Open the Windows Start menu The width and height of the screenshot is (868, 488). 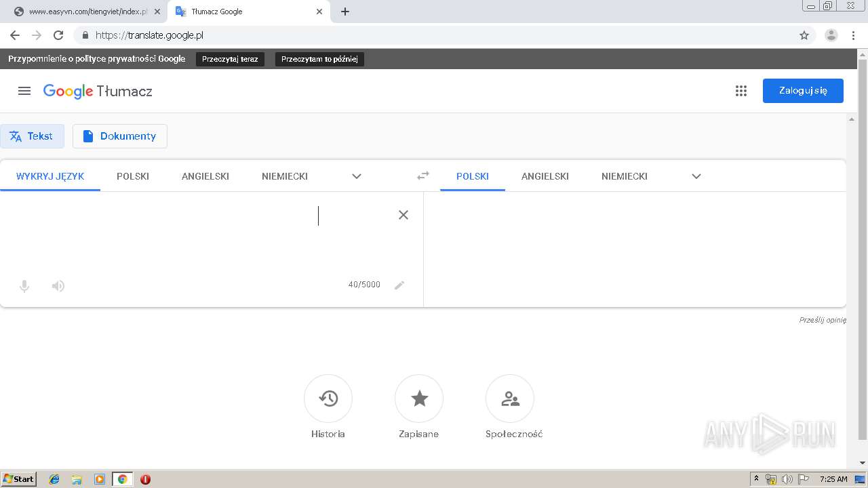(x=19, y=479)
